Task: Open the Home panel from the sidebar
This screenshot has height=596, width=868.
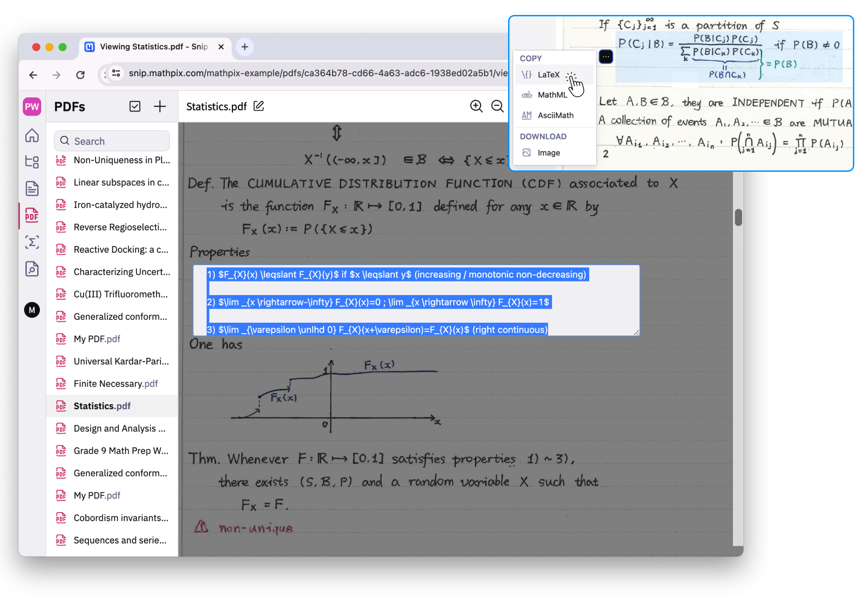Action: pos(32,136)
